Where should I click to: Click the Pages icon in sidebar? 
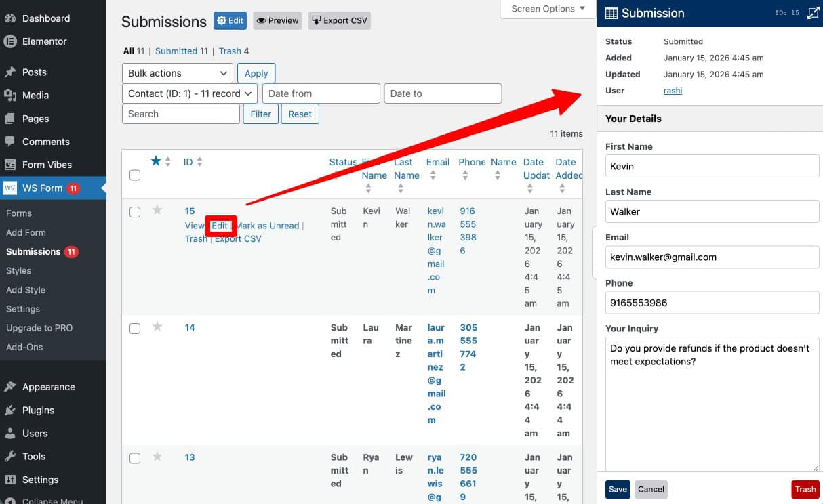tap(10, 119)
